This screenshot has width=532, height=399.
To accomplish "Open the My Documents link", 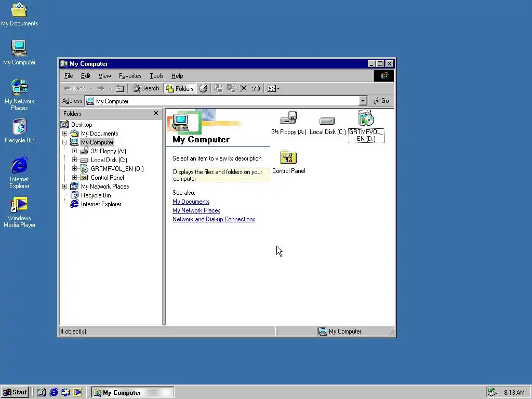I will tap(191, 202).
